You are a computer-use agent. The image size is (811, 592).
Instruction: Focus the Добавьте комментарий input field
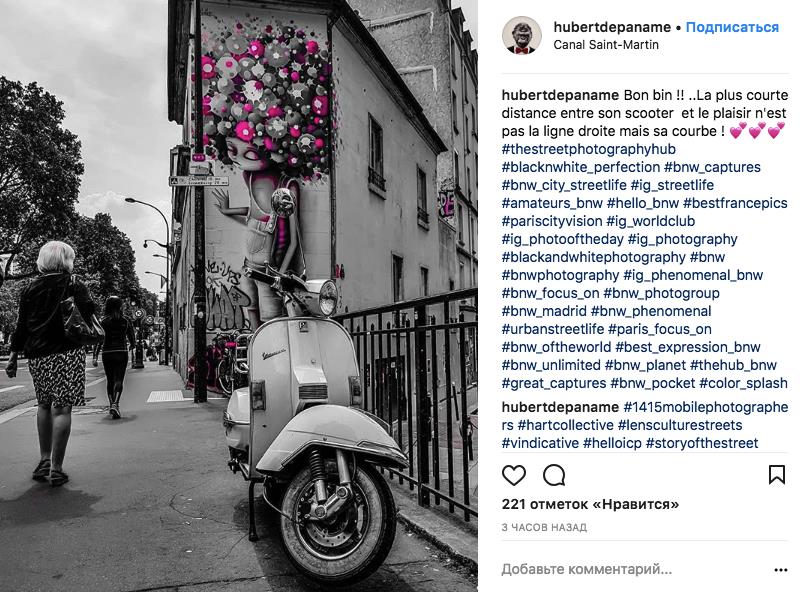(634, 569)
